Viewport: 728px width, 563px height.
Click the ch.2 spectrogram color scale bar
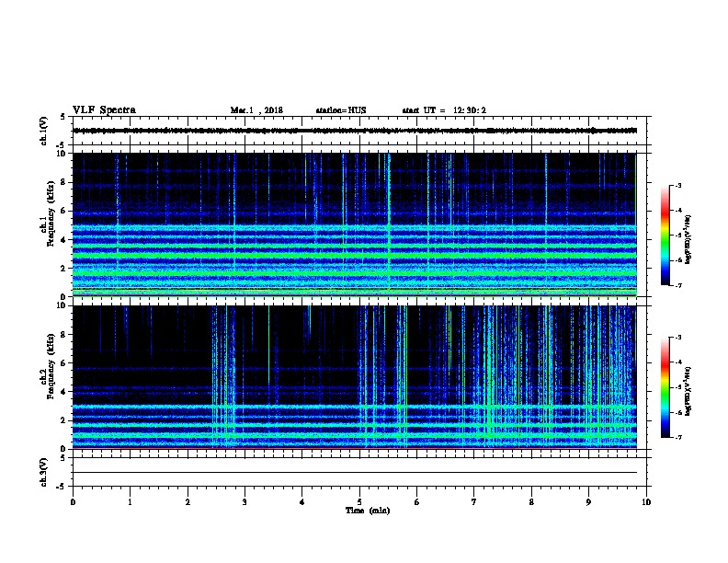click(665, 387)
